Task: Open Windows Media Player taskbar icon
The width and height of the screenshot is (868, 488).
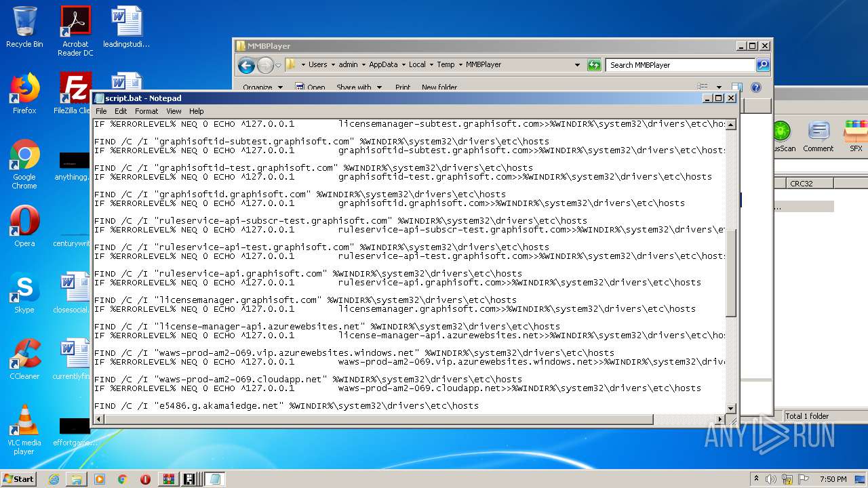Action: pos(100,479)
